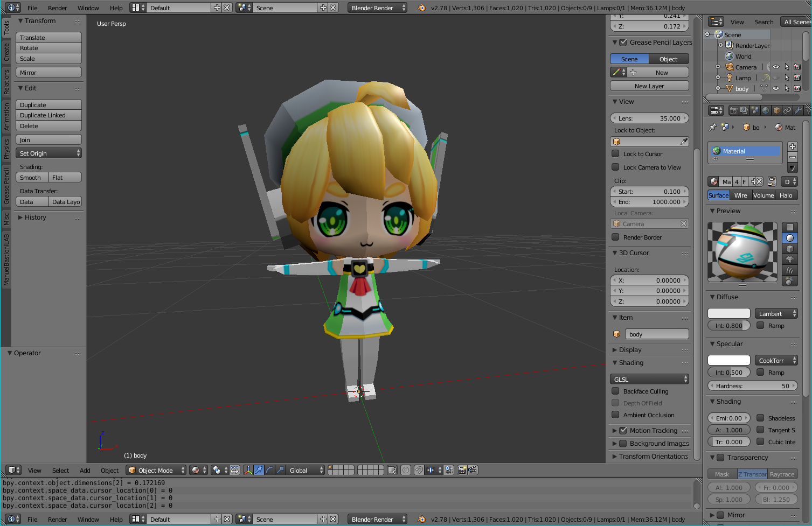812x526 pixels.
Task: Open render properties camera tab
Action: [733, 110]
